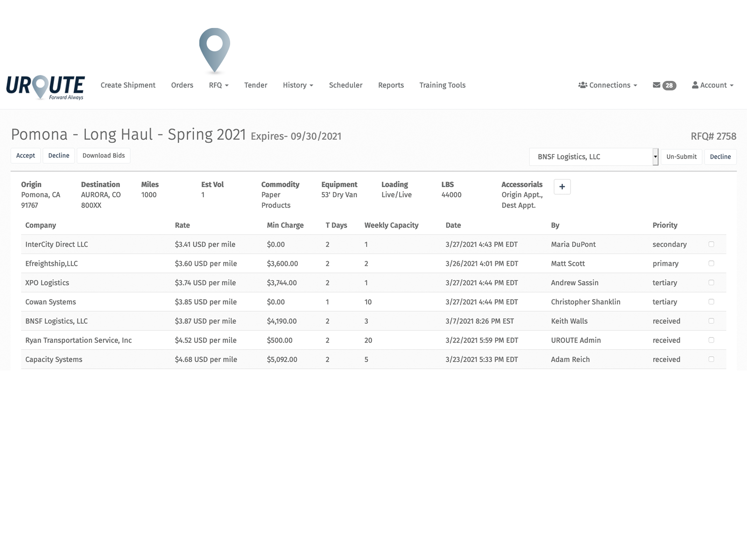Click the Min Charge column header
The width and height of the screenshot is (747, 560).
[x=285, y=225]
